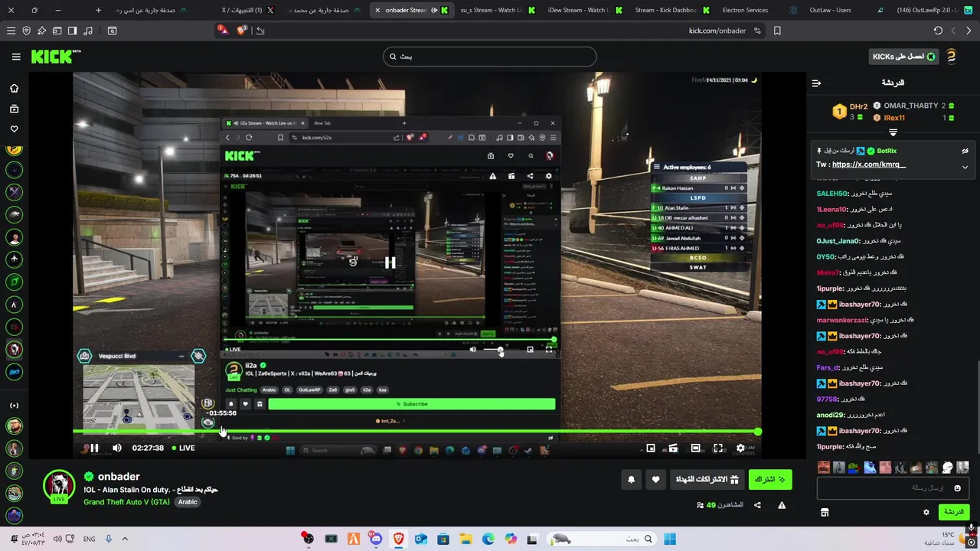Open the Browse icon in Kick sidebar
Image resolution: width=980 pixels, height=551 pixels.
point(14,109)
